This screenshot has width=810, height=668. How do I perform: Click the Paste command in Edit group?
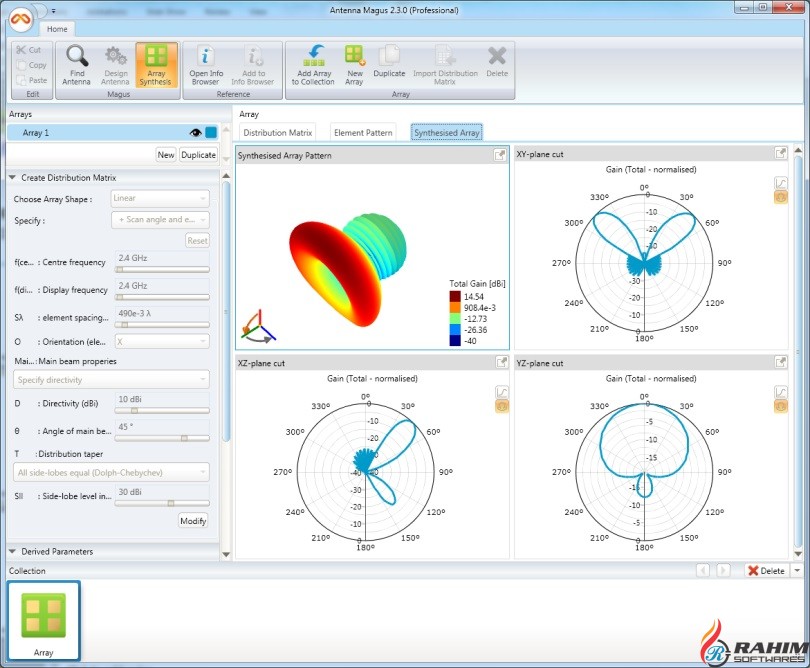32,80
